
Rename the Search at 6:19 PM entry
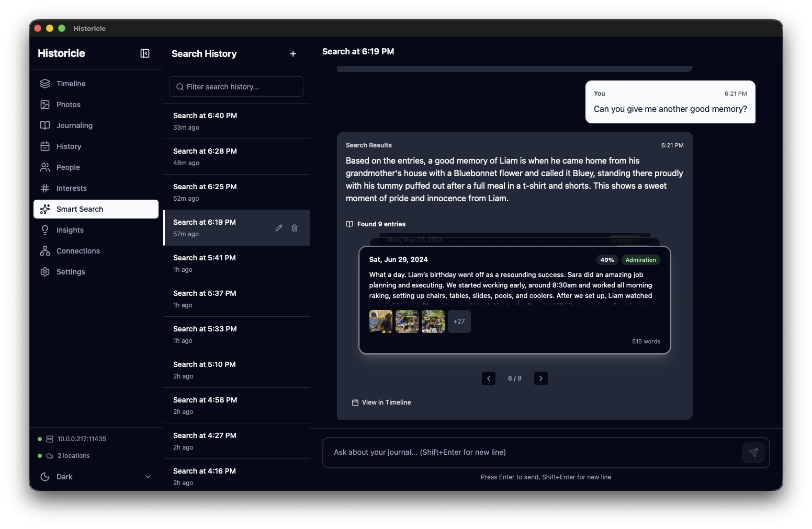point(279,228)
